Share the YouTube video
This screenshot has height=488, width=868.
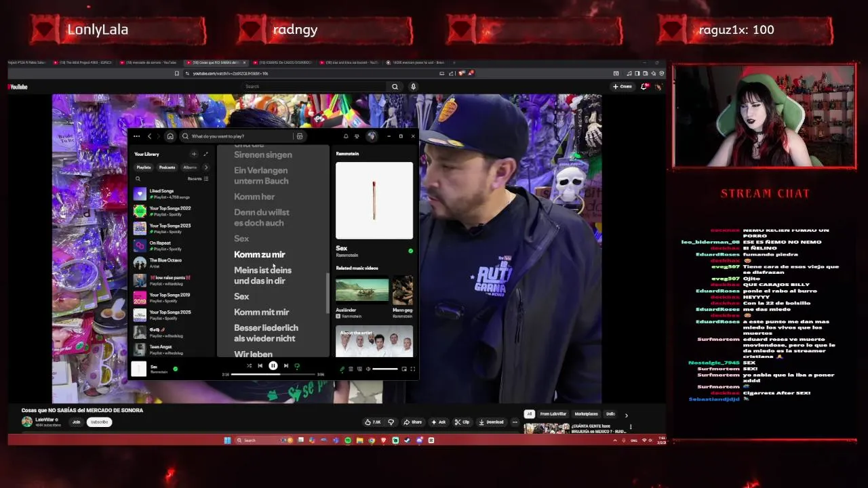pos(413,422)
